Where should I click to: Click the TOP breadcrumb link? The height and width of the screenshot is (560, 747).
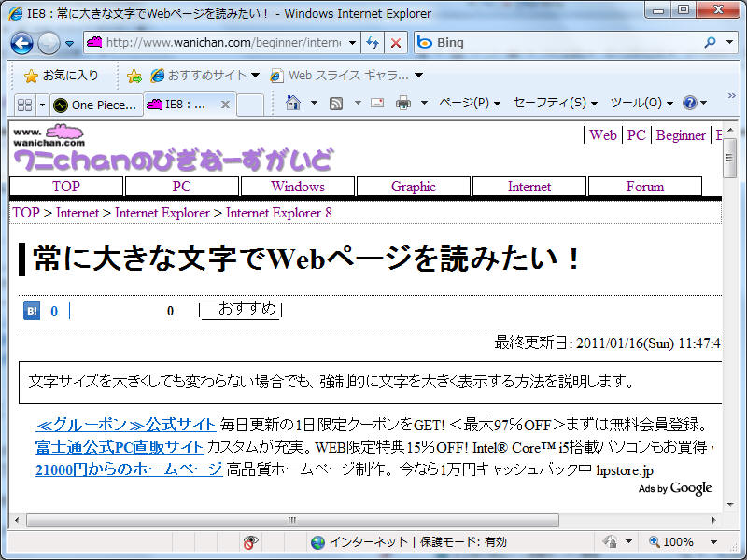click(26, 213)
